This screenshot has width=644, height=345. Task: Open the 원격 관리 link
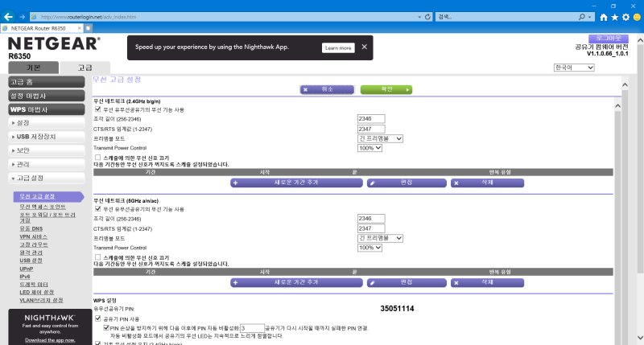31,253
